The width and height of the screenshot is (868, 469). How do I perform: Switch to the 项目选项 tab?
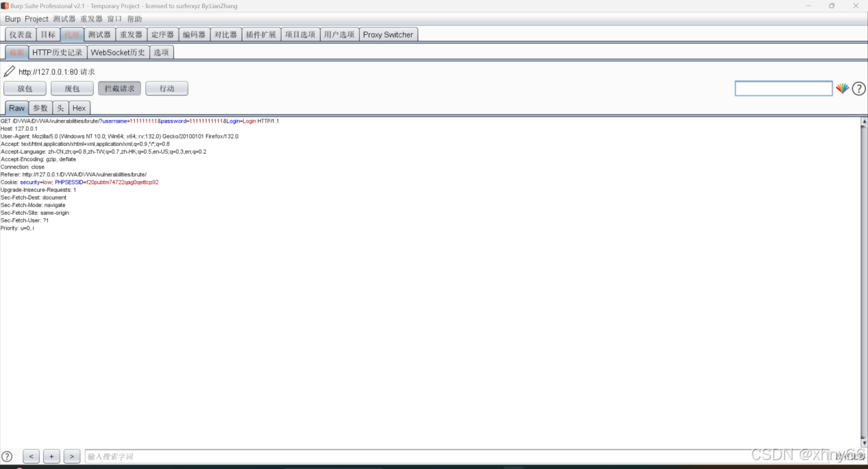300,35
